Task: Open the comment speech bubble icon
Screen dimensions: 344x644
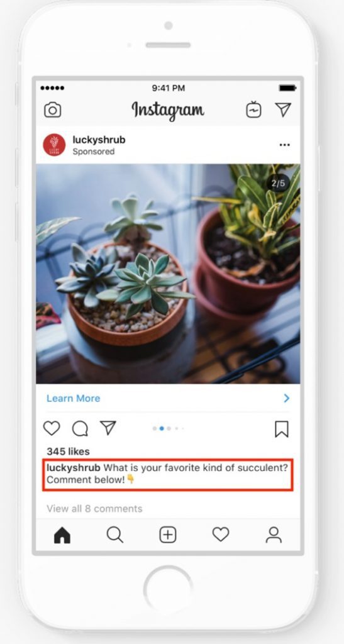Action: pos(80,429)
